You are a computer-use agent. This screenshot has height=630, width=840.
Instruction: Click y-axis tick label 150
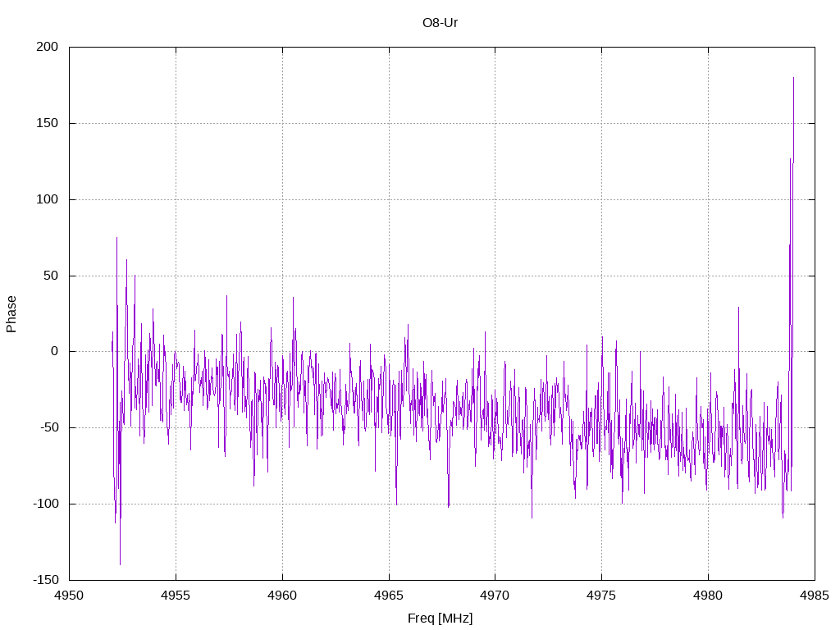[x=47, y=123]
